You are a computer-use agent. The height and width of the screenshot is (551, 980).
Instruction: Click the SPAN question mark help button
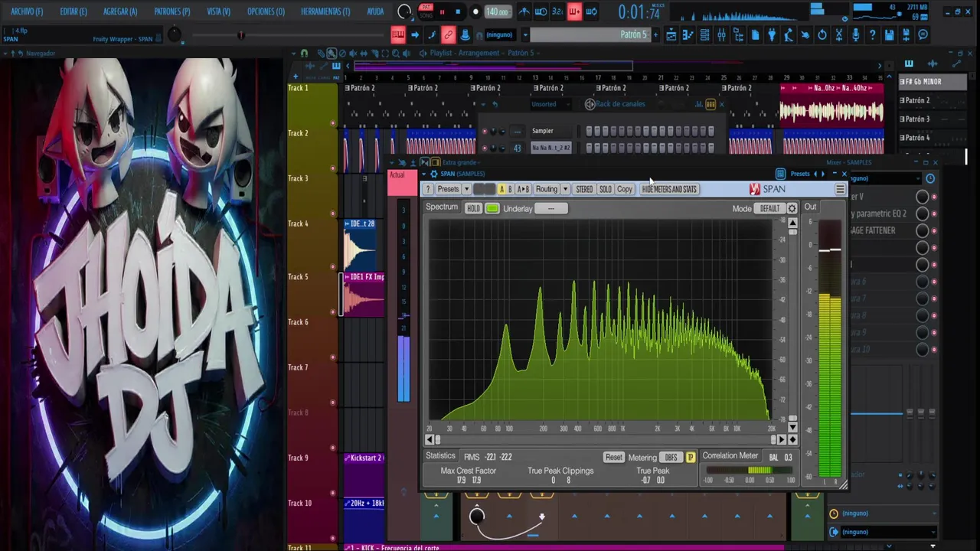pos(428,189)
